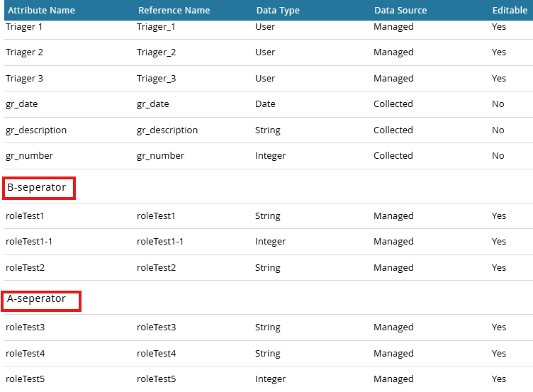The image size is (533, 392).
Task: Select the gr_number attribute name
Action: 29,156
